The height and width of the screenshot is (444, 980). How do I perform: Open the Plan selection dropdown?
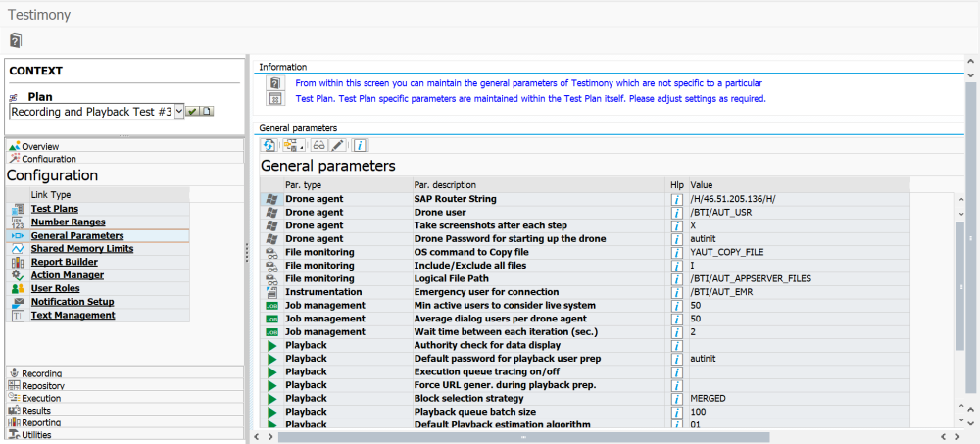178,112
